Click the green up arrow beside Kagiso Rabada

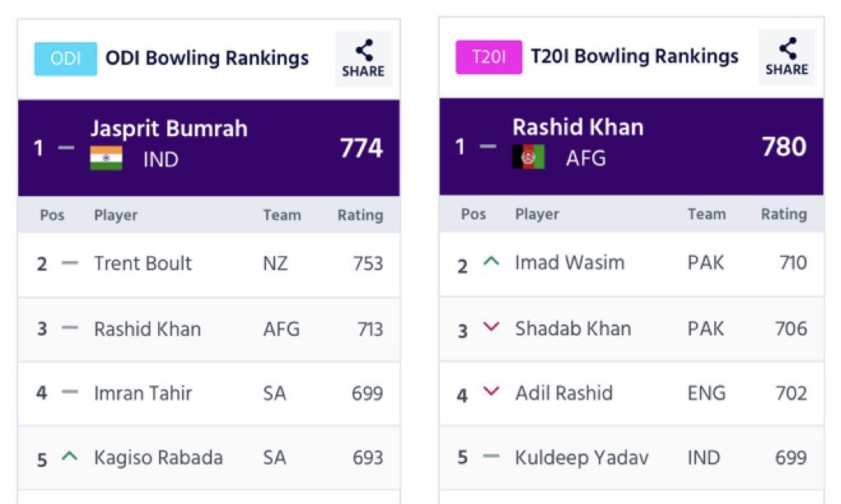tap(70, 456)
